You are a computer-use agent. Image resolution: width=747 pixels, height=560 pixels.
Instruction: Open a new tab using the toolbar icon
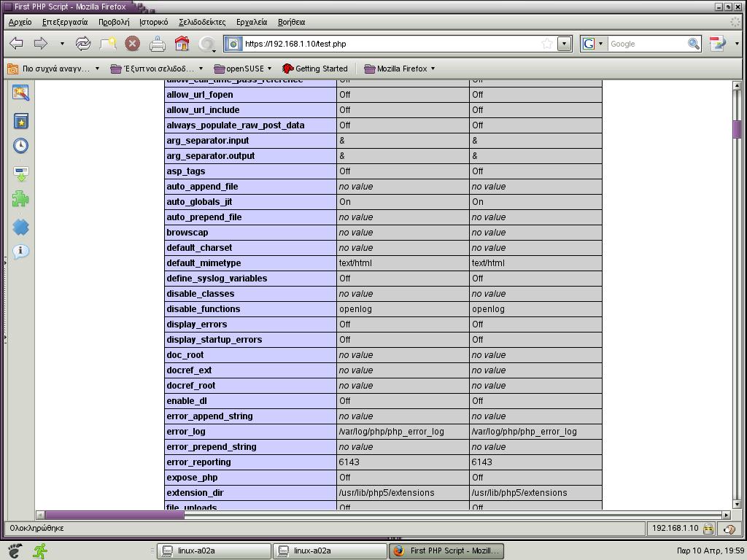[x=108, y=44]
